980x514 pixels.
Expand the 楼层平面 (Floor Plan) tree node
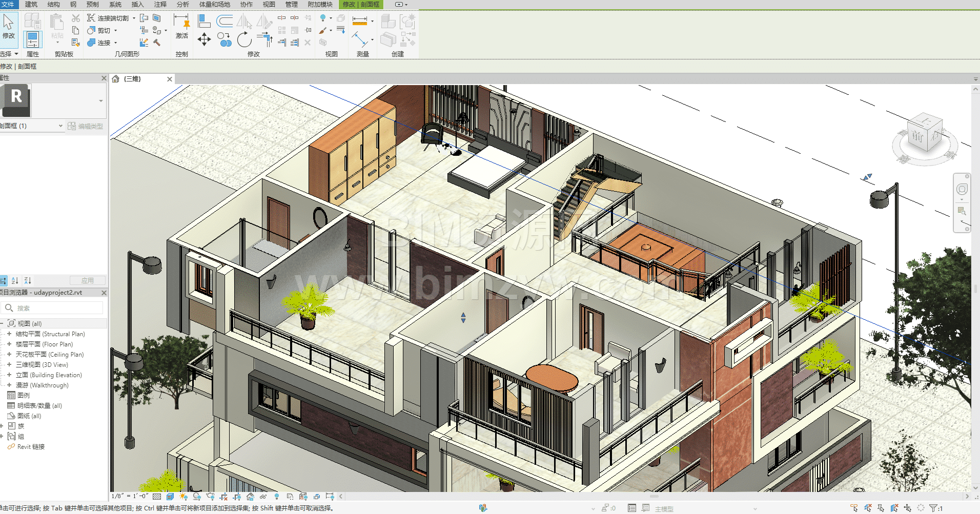[x=9, y=344]
